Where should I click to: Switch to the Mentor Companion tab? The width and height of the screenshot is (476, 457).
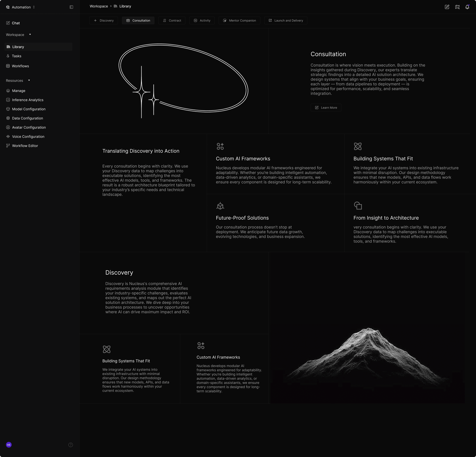coord(239,20)
